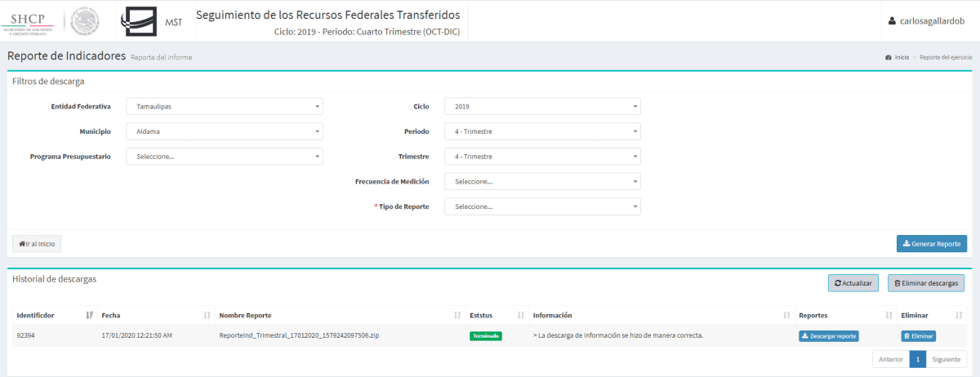This screenshot has width=980, height=377.
Task: Click Eliminar descargas button
Action: (x=925, y=283)
